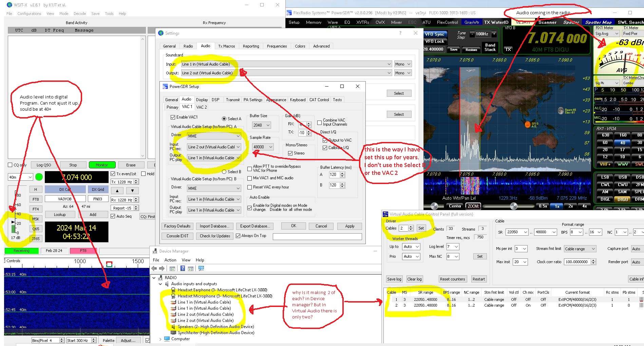Expand the Computer tree node
This screenshot has height=346, width=644.
160,339
